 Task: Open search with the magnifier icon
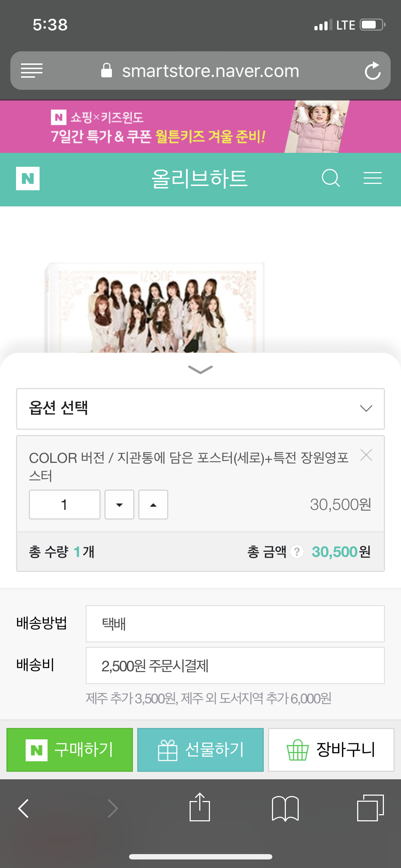[x=330, y=178]
